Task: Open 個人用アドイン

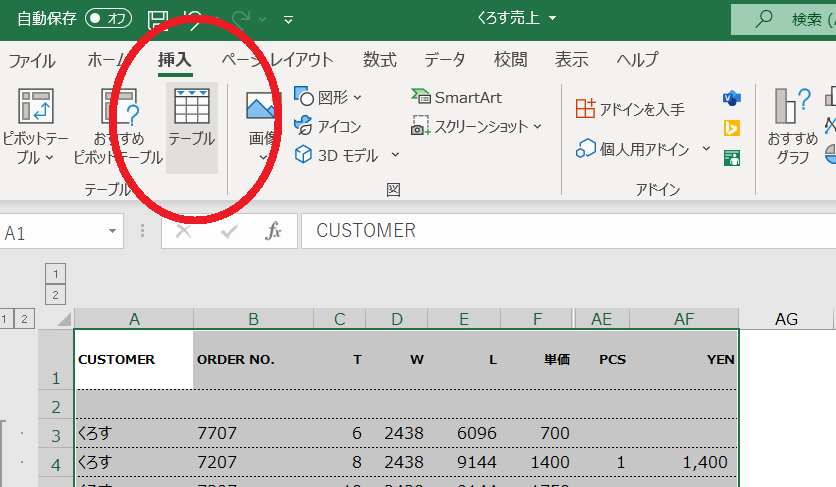Action: point(633,149)
